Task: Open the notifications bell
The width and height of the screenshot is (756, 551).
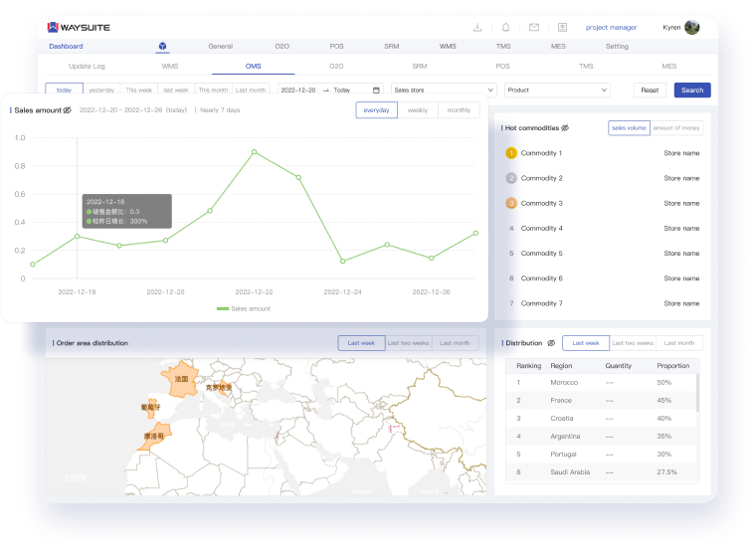Action: tap(505, 28)
